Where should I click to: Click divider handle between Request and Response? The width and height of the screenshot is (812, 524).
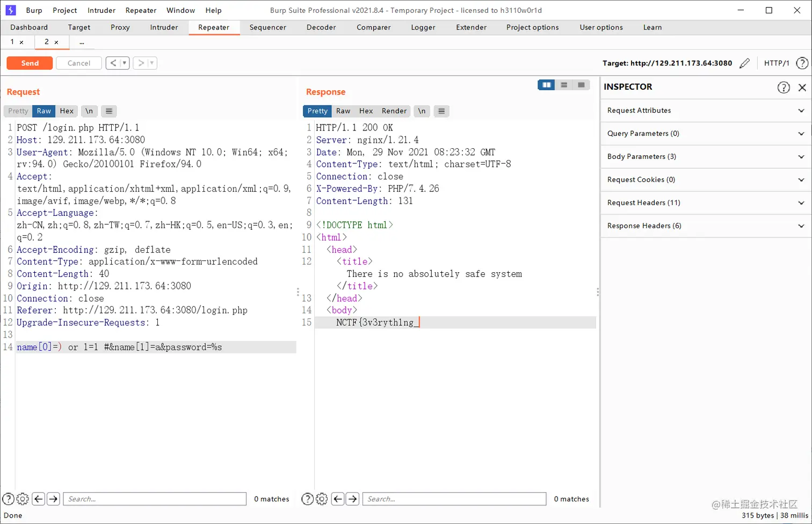298,292
